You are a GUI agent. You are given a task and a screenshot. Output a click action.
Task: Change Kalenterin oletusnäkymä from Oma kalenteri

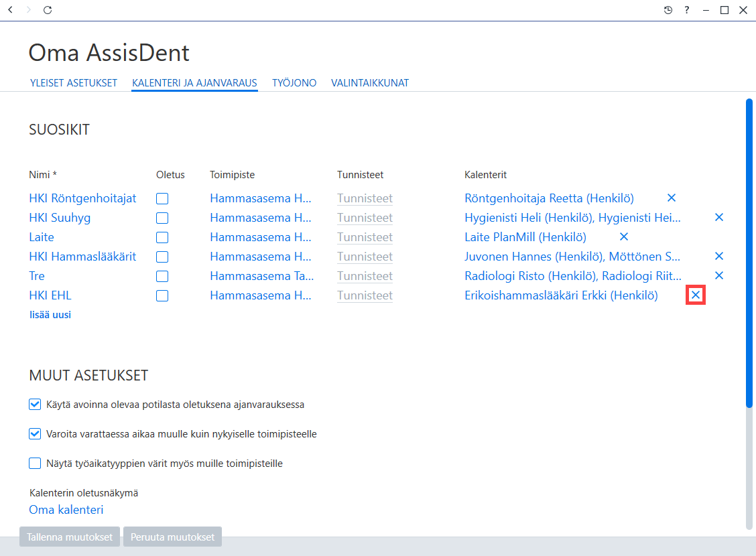[x=66, y=510]
